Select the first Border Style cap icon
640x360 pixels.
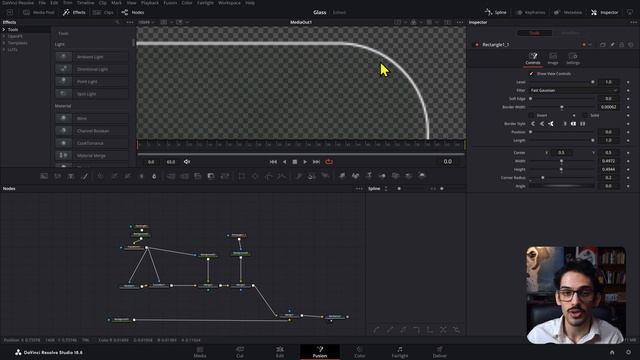(533, 124)
